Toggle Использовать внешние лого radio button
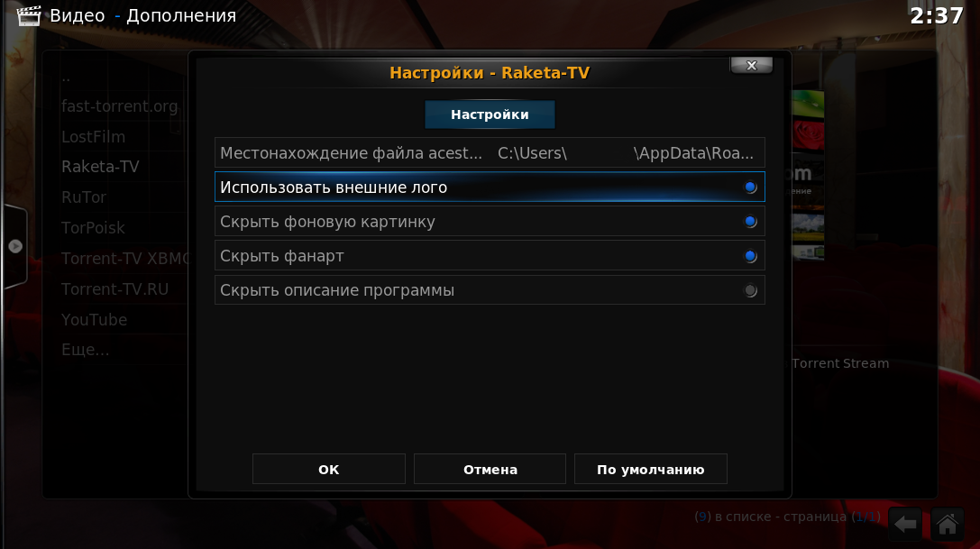980x549 pixels. pos(751,187)
